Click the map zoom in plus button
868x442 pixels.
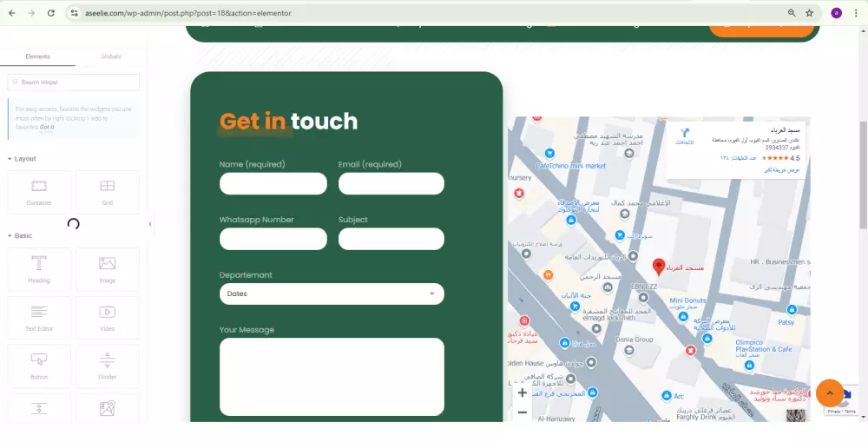pyautogui.click(x=522, y=393)
